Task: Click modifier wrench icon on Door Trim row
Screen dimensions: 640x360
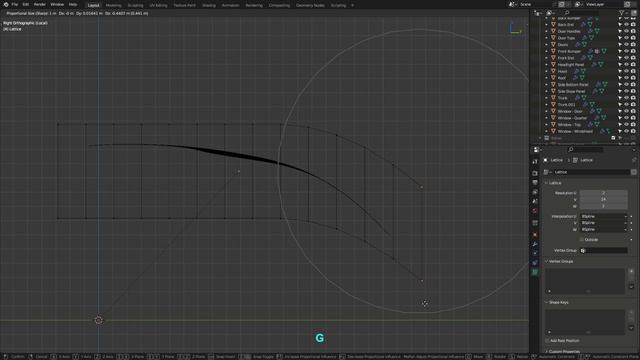Action: pos(584,38)
